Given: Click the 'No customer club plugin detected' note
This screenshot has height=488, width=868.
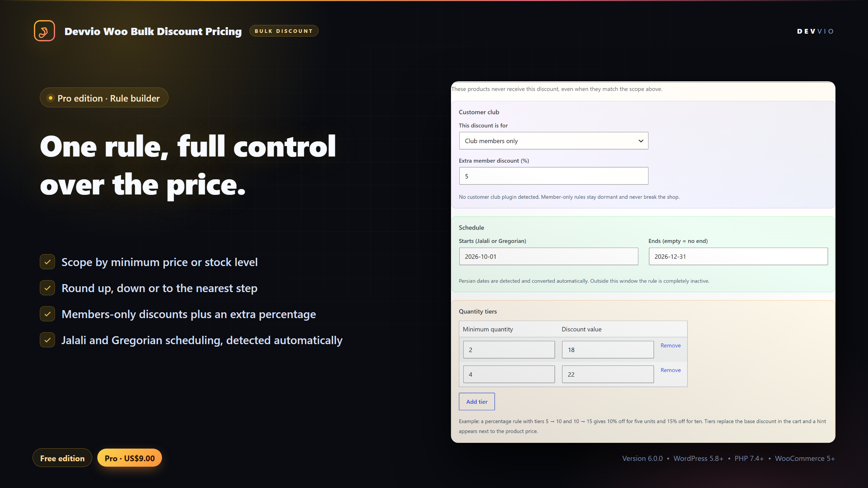Looking at the screenshot, I should pos(569,197).
